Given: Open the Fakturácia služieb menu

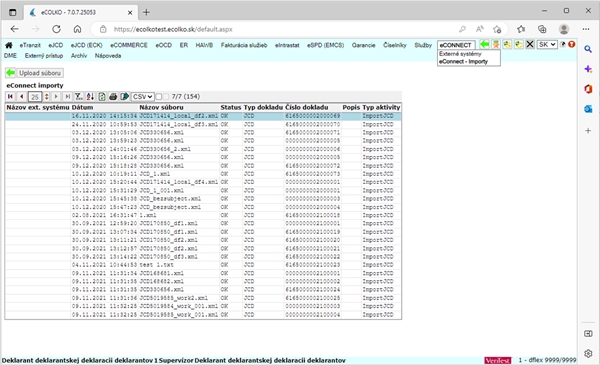Looking at the screenshot, I should 244,45.
